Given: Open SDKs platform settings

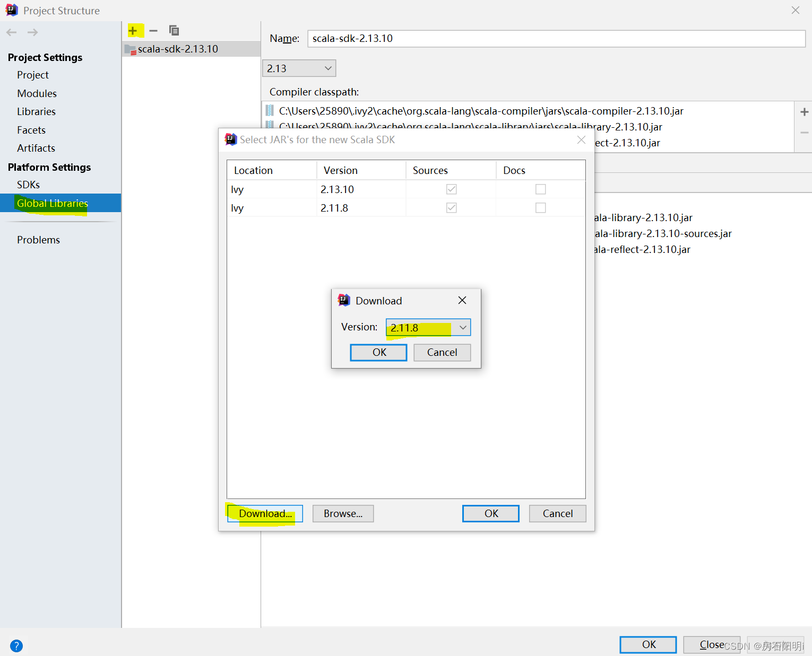Looking at the screenshot, I should [28, 185].
